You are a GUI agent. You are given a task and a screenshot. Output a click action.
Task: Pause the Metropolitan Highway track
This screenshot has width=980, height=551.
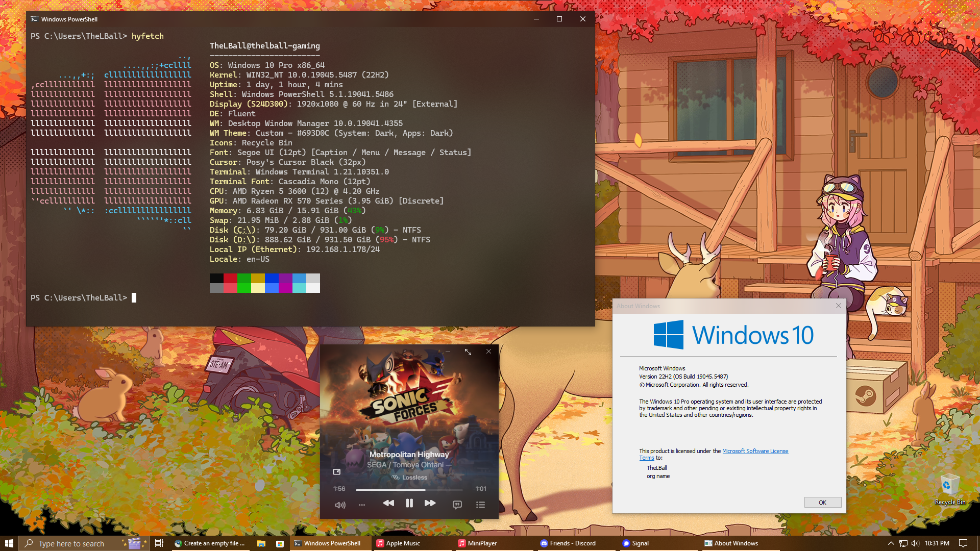pyautogui.click(x=409, y=504)
